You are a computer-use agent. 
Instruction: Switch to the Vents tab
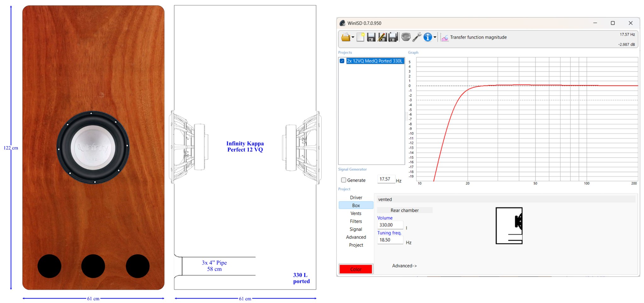(x=356, y=213)
